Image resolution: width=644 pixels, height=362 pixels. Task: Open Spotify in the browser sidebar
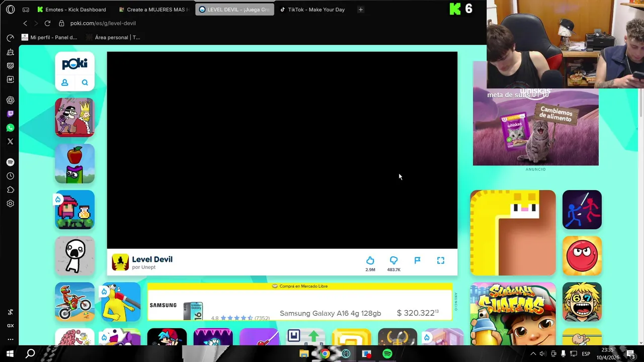pyautogui.click(x=10, y=162)
